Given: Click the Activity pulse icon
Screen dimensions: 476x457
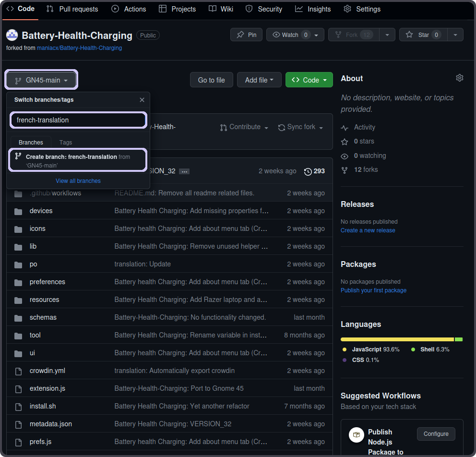Looking at the screenshot, I should pos(345,128).
